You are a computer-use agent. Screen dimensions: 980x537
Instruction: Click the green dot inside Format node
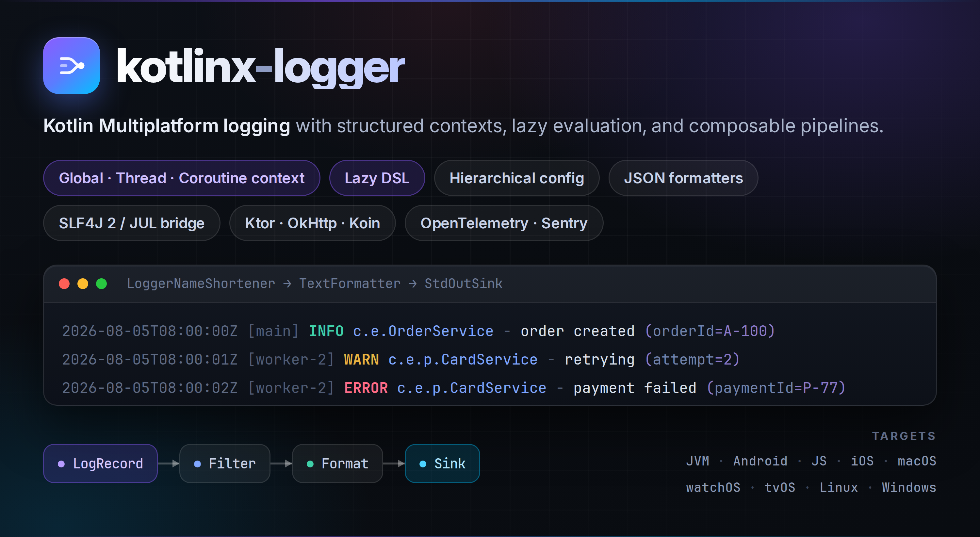pos(310,464)
